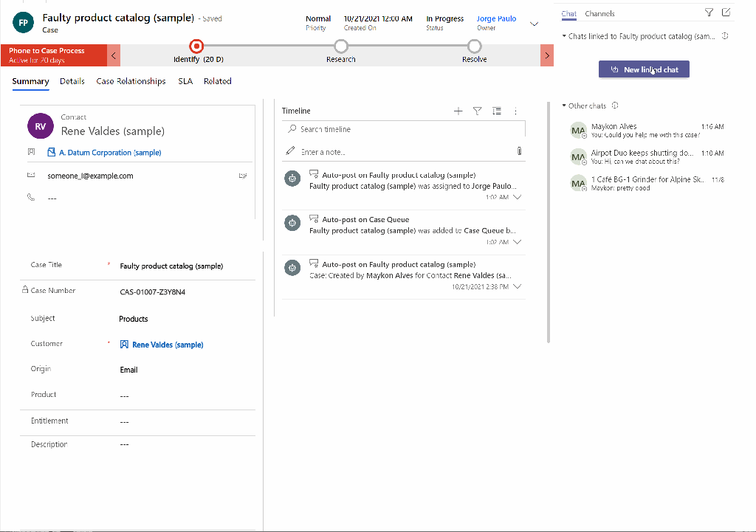Expand the case header details chevron
Image resolution: width=756 pixels, height=532 pixels.
pos(534,24)
